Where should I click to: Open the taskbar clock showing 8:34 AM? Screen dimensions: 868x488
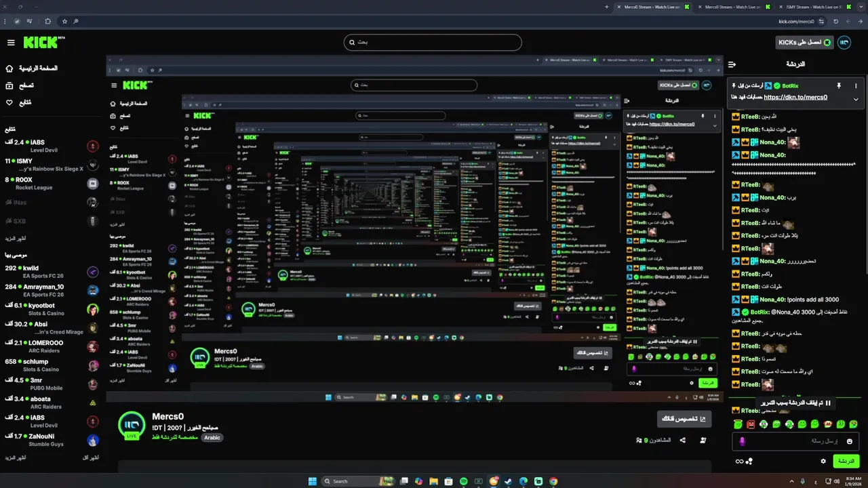coord(853,481)
